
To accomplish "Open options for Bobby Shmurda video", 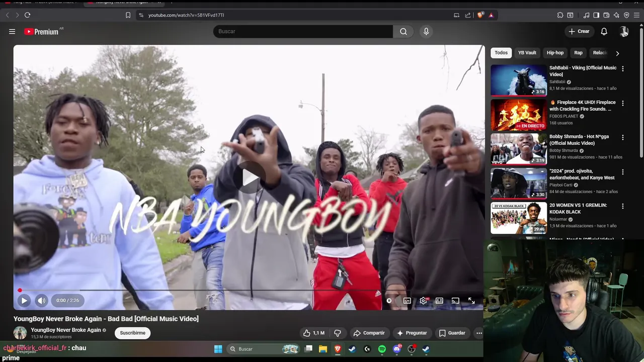I will tap(623, 137).
